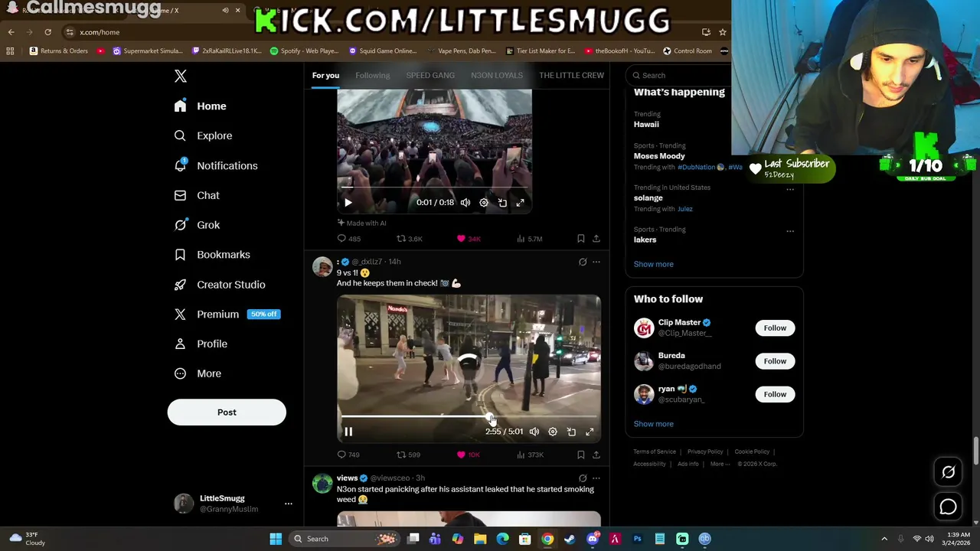
Task: Open the Moses Moody trending topic
Action: 659,155
